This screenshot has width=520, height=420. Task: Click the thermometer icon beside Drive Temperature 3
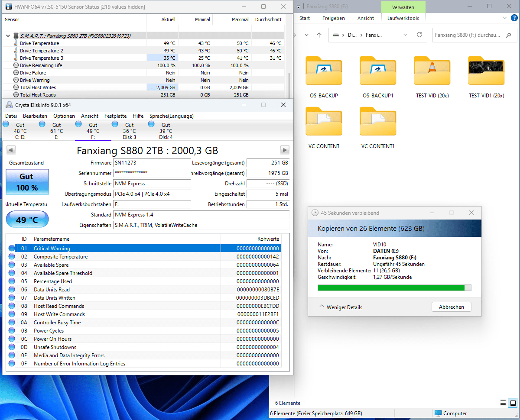[x=16, y=58]
